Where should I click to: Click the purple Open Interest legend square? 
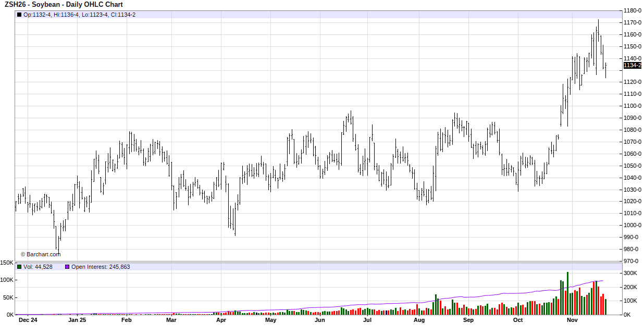click(x=67, y=267)
